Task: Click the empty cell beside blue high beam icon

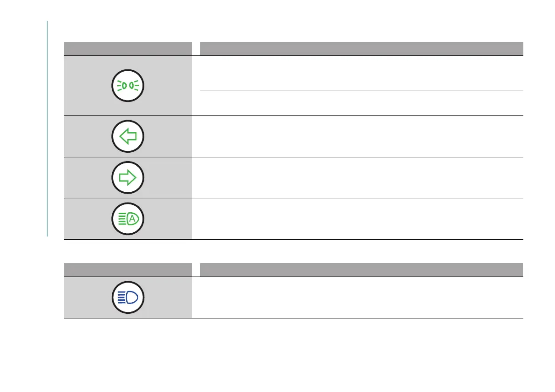Action: [x=361, y=297]
